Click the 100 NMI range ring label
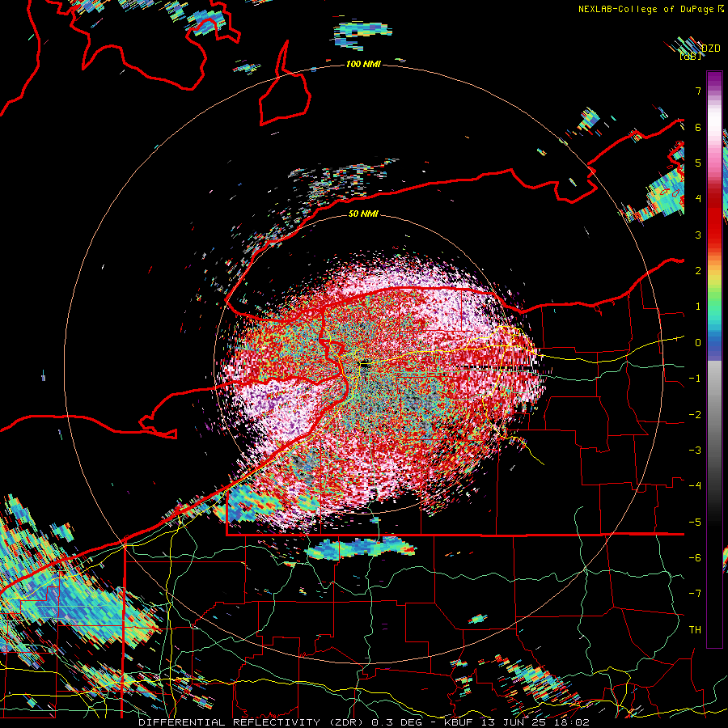 pos(363,64)
